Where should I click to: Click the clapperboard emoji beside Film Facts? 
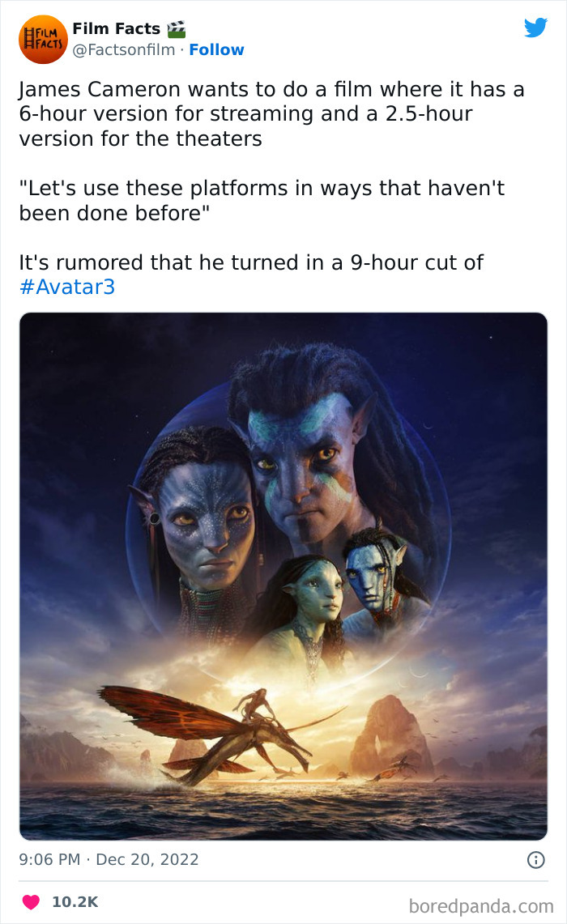point(177,29)
